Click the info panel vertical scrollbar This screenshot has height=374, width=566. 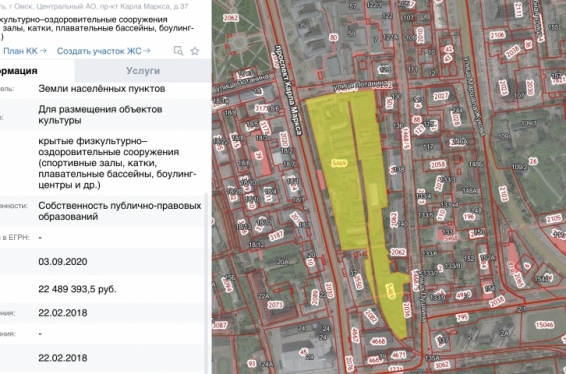click(x=207, y=282)
